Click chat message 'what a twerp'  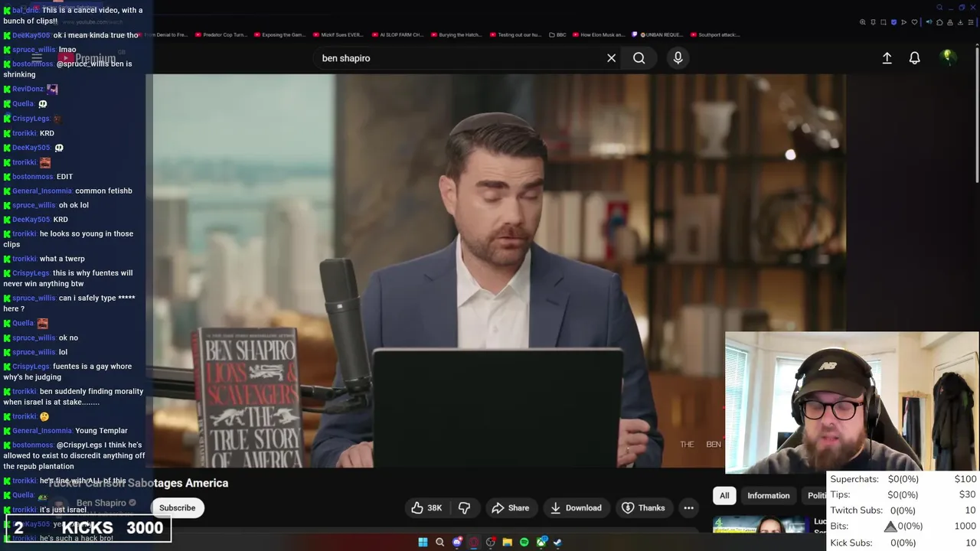[62, 259]
